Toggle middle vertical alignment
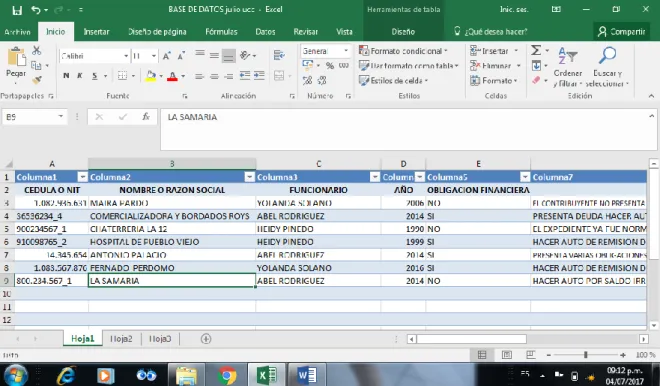The height and width of the screenshot is (386, 660). (x=214, y=56)
